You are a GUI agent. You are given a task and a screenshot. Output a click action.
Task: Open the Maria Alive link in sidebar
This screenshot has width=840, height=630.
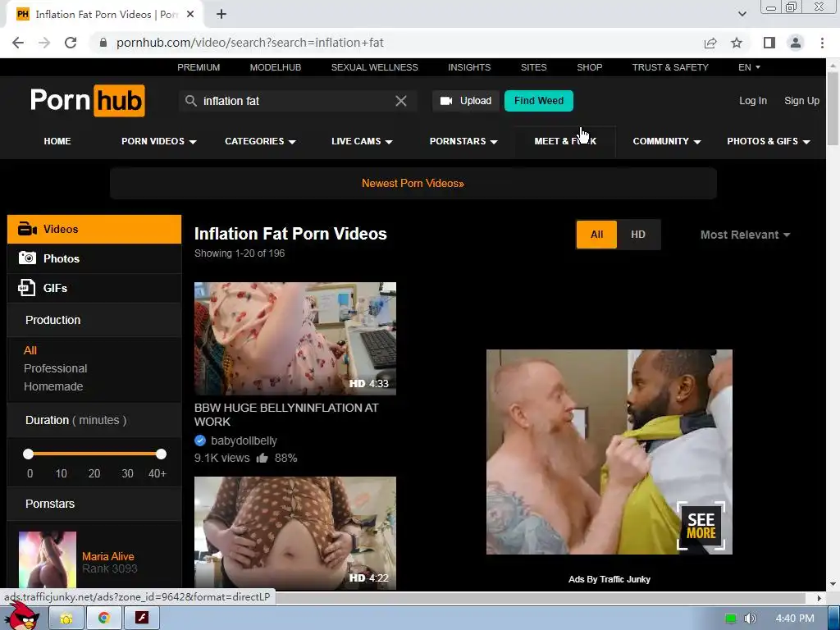click(107, 556)
